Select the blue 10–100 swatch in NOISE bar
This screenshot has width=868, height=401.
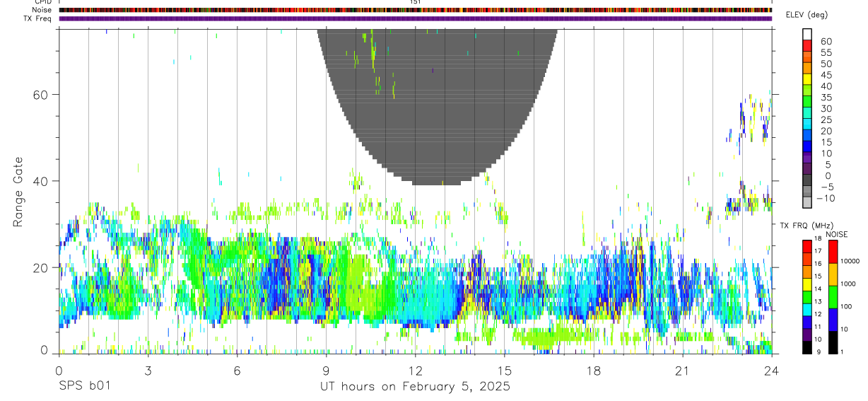[833, 319]
